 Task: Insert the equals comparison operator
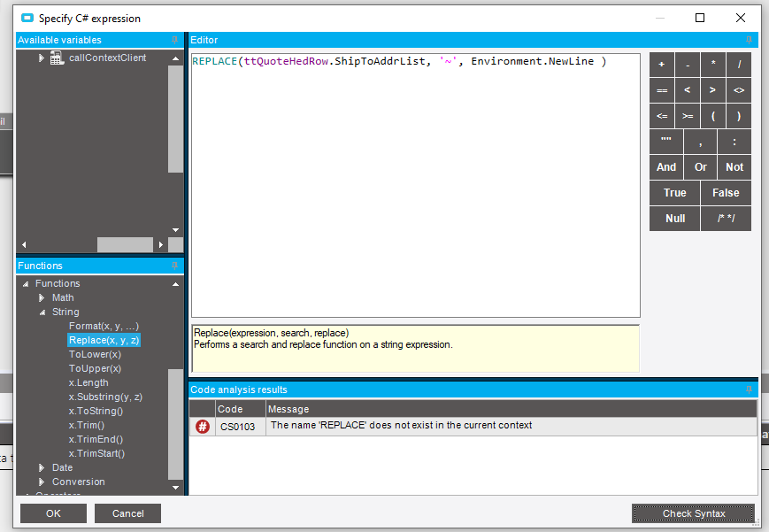click(x=662, y=90)
